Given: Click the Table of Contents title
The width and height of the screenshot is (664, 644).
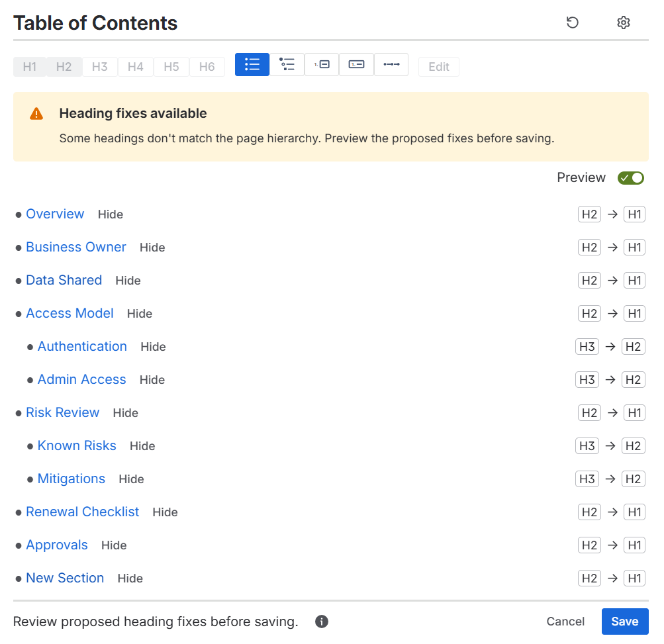Looking at the screenshot, I should point(95,23).
